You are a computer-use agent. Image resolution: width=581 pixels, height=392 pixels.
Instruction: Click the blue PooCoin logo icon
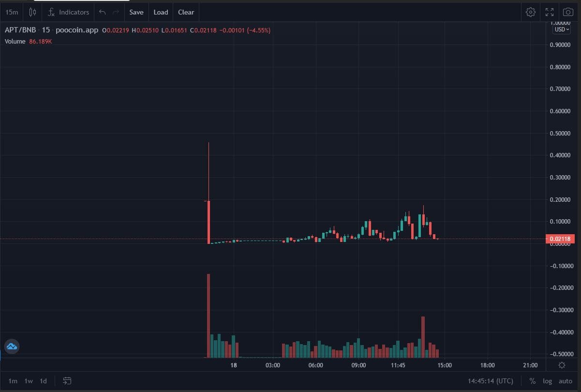(x=12, y=347)
